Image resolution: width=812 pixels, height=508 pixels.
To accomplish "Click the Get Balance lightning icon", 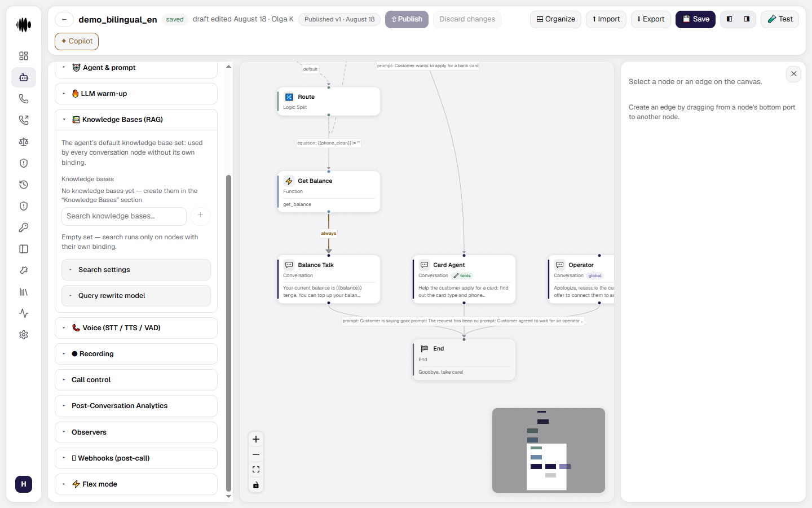I will (x=289, y=181).
